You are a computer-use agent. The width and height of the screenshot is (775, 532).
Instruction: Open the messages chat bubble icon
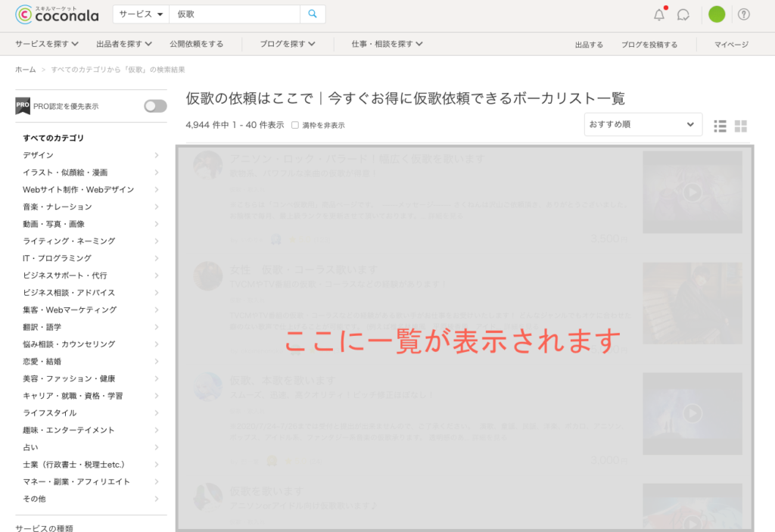[683, 14]
